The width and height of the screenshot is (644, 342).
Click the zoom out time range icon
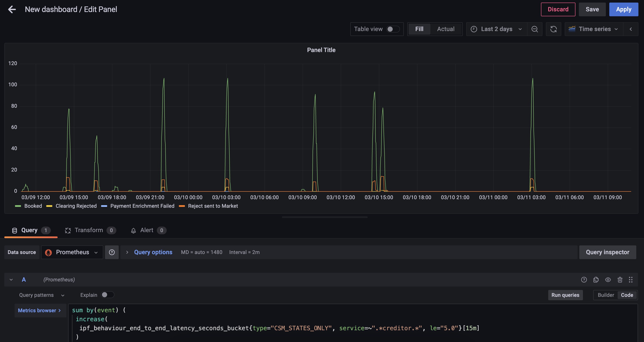(x=535, y=29)
